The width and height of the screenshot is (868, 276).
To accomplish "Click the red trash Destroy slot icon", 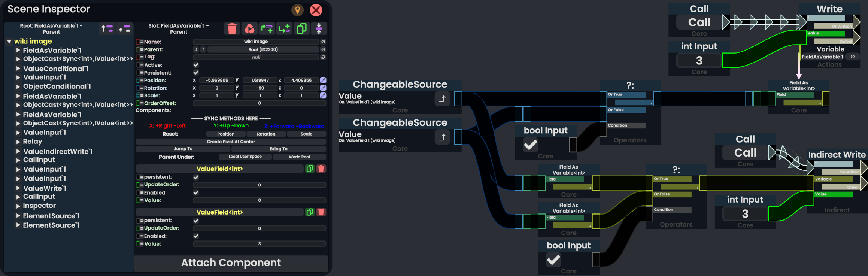I will 232,28.
